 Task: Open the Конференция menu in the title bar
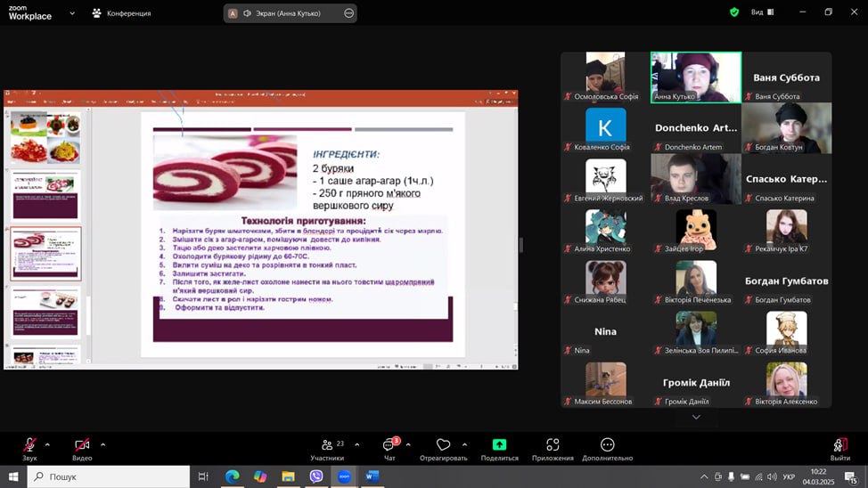[x=122, y=13]
